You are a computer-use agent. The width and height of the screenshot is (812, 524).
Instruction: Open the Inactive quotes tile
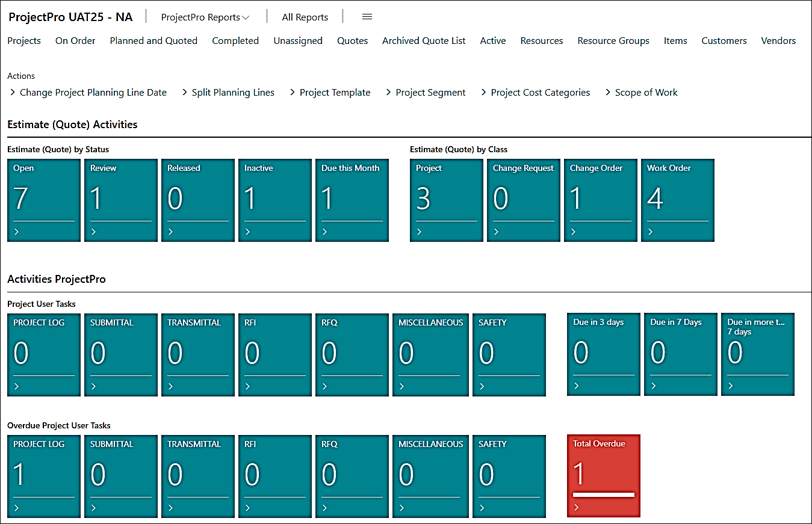click(275, 200)
